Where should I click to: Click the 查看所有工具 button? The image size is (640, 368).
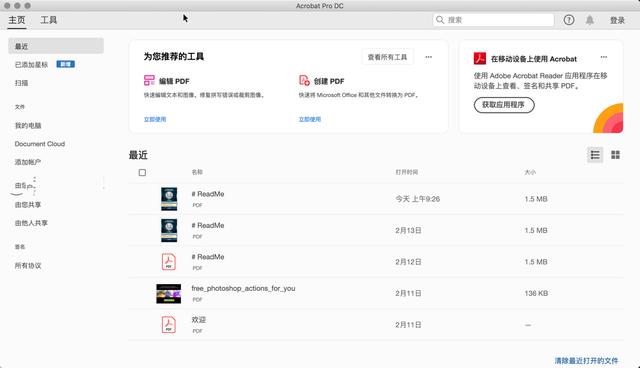[387, 57]
